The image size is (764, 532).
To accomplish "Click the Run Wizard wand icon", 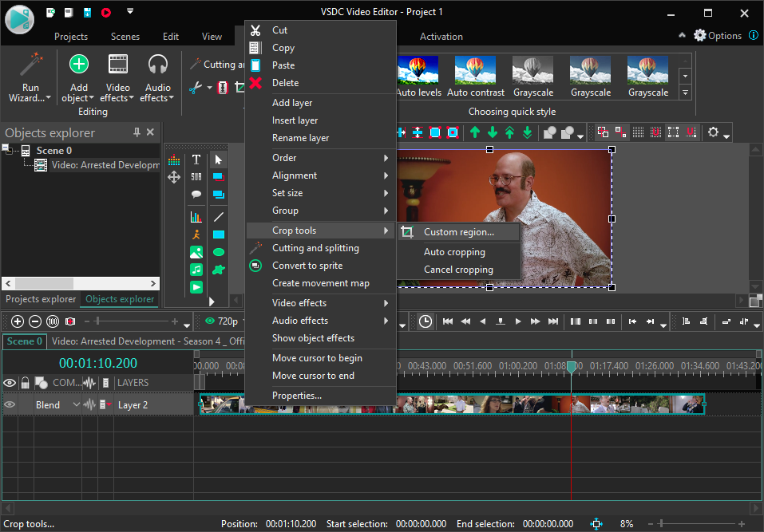I will pos(30,65).
